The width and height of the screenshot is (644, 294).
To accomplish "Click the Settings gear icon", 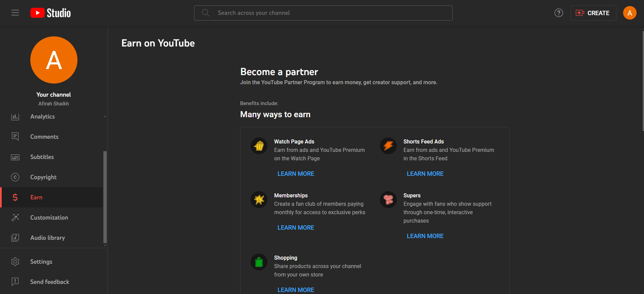I will 15,262.
